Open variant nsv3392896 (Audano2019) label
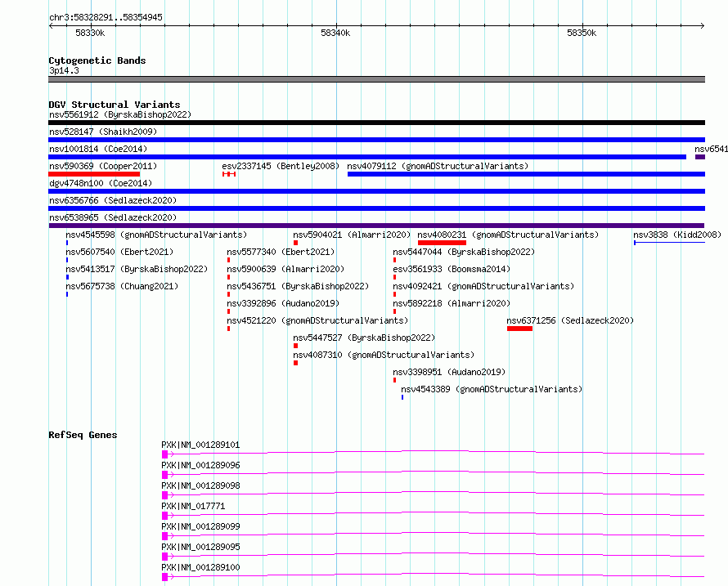The height and width of the screenshot is (586, 728). (283, 303)
